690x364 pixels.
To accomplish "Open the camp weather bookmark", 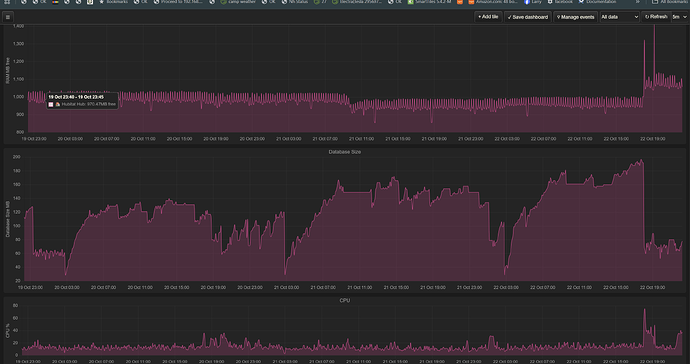I will click(238, 2).
